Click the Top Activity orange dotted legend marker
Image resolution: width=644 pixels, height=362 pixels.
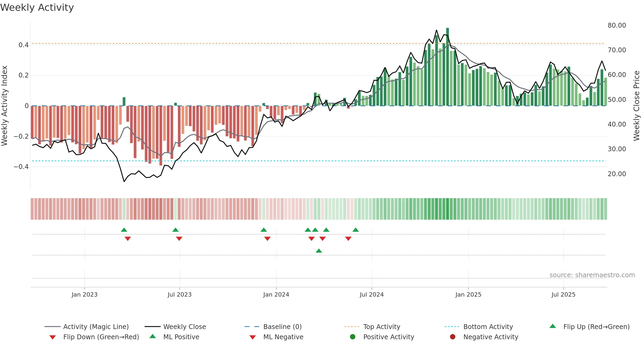(352, 327)
